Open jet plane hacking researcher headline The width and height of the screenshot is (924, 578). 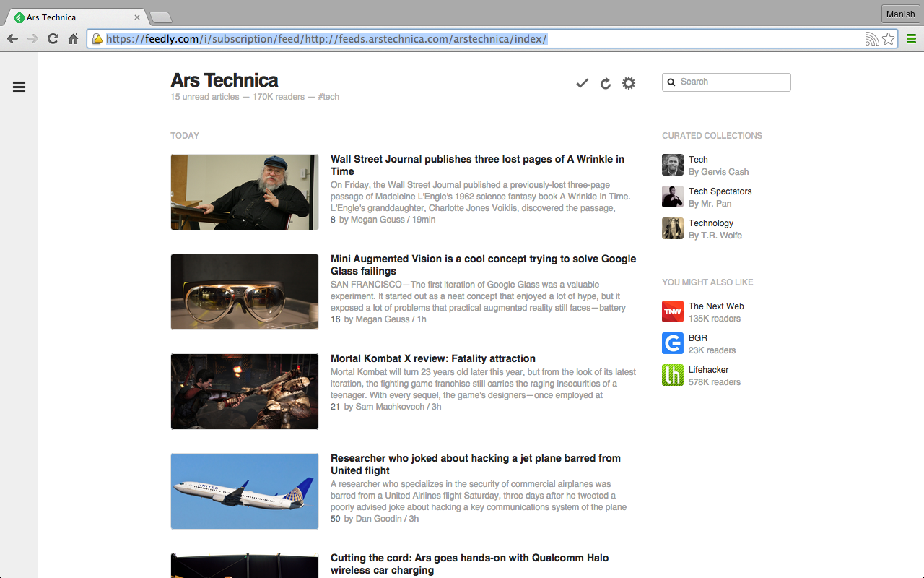pos(476,465)
